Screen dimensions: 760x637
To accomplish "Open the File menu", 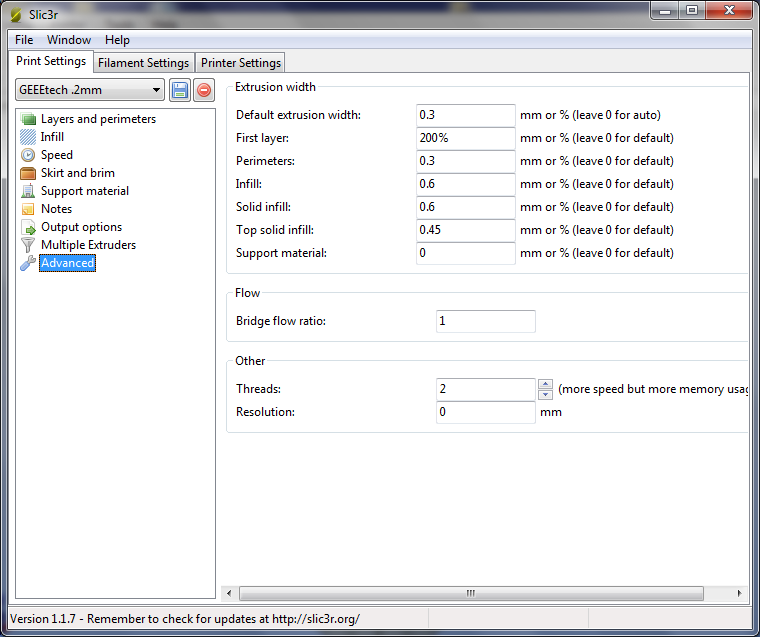I will (24, 40).
